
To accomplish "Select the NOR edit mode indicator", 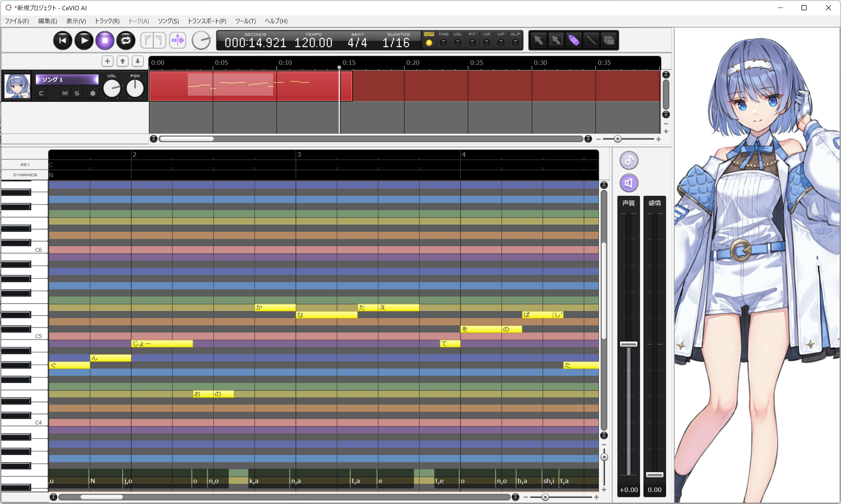I will click(429, 40).
